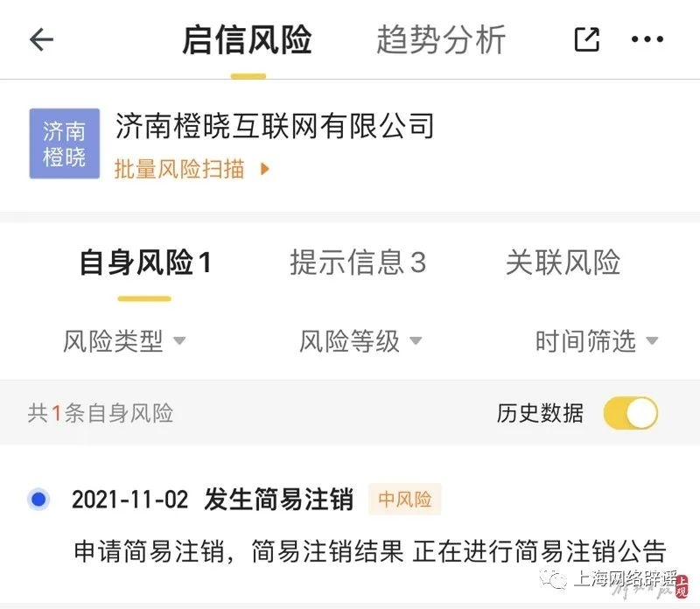The height and width of the screenshot is (609, 700).
Task: Open the share icon
Action: [586, 39]
